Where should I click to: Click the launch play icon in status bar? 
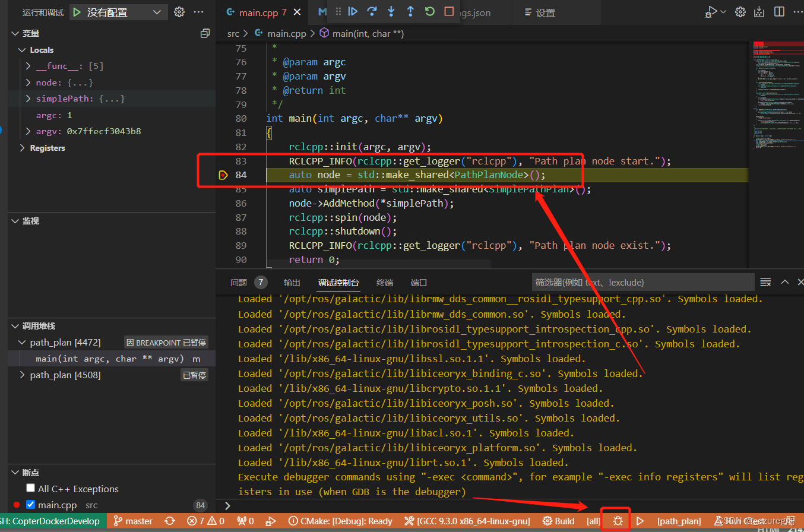click(x=640, y=521)
